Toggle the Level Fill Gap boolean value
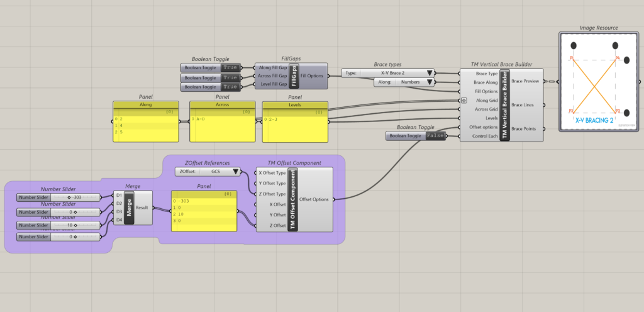Viewport: 644px width, 312px height. (230, 86)
